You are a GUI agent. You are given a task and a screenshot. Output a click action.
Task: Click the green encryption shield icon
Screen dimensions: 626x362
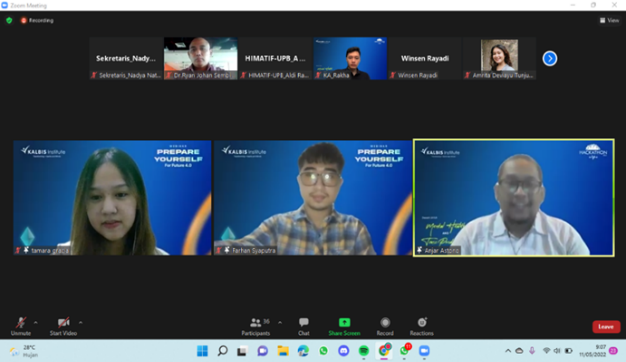[9, 20]
